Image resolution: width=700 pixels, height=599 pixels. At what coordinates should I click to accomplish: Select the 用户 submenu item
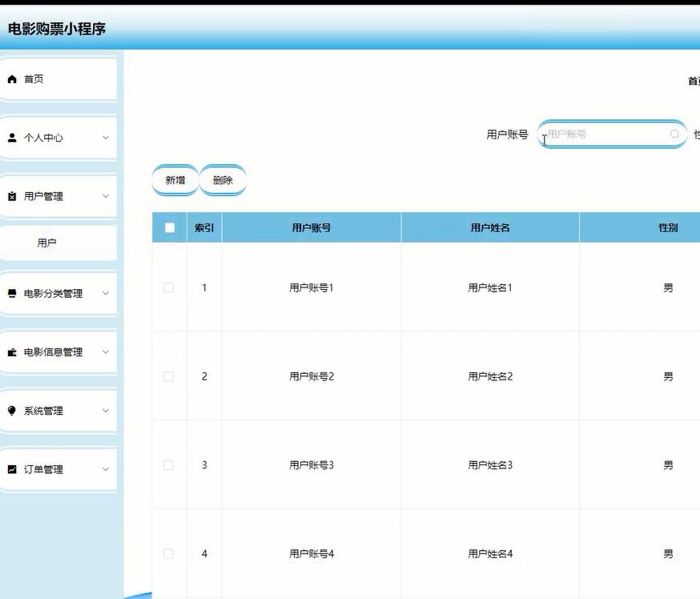[x=58, y=243]
